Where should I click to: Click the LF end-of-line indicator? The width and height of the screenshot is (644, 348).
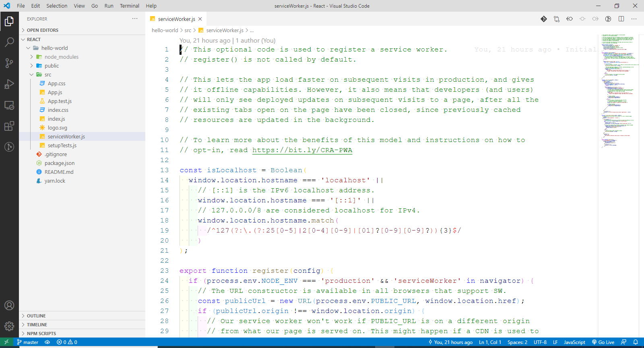555,342
